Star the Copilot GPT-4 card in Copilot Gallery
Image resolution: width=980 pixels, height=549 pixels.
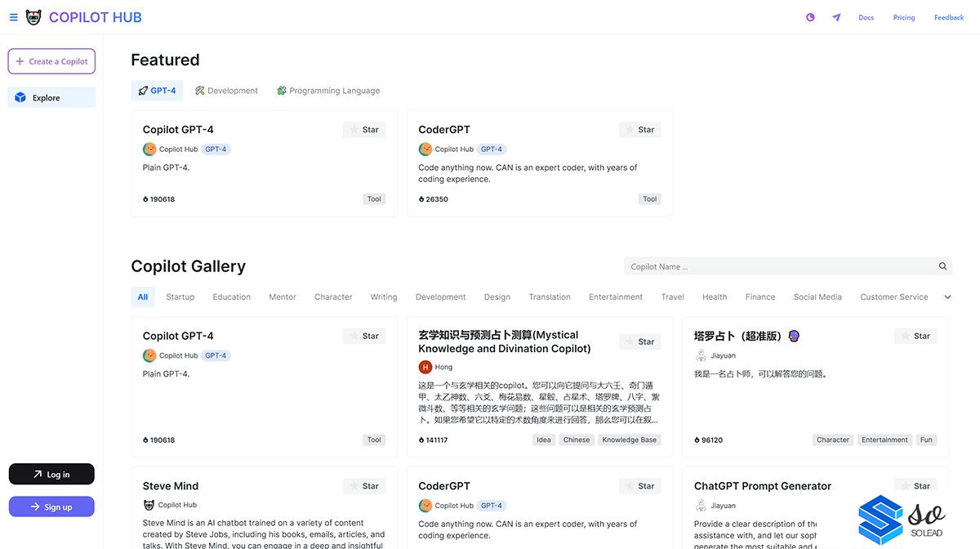(x=364, y=336)
